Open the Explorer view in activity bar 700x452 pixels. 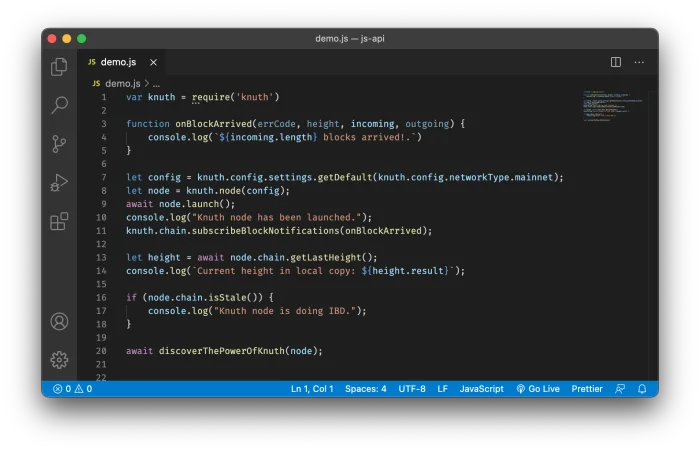coord(59,67)
